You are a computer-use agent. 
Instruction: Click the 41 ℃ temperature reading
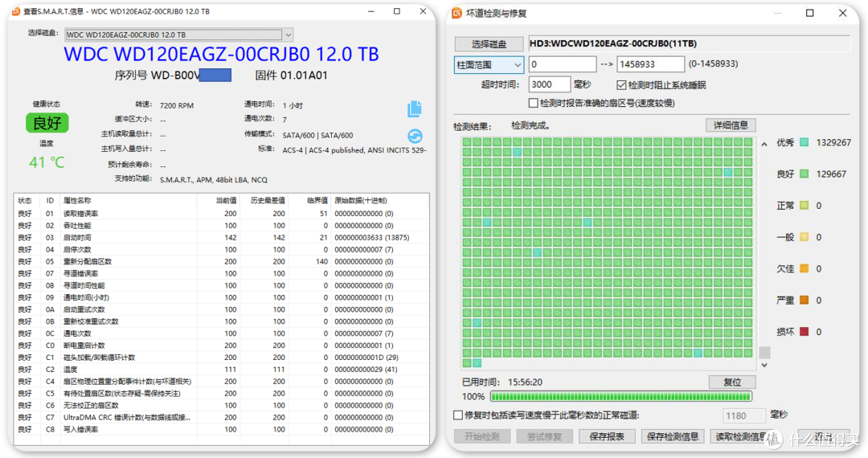(47, 162)
